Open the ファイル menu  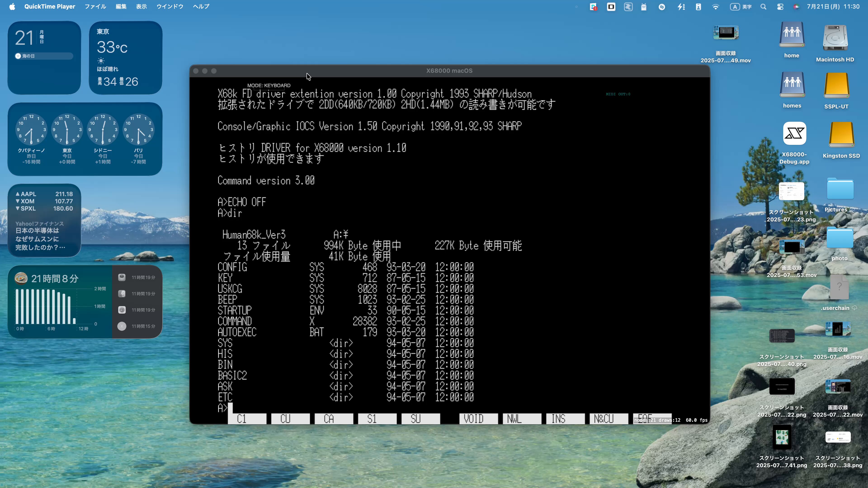(95, 7)
